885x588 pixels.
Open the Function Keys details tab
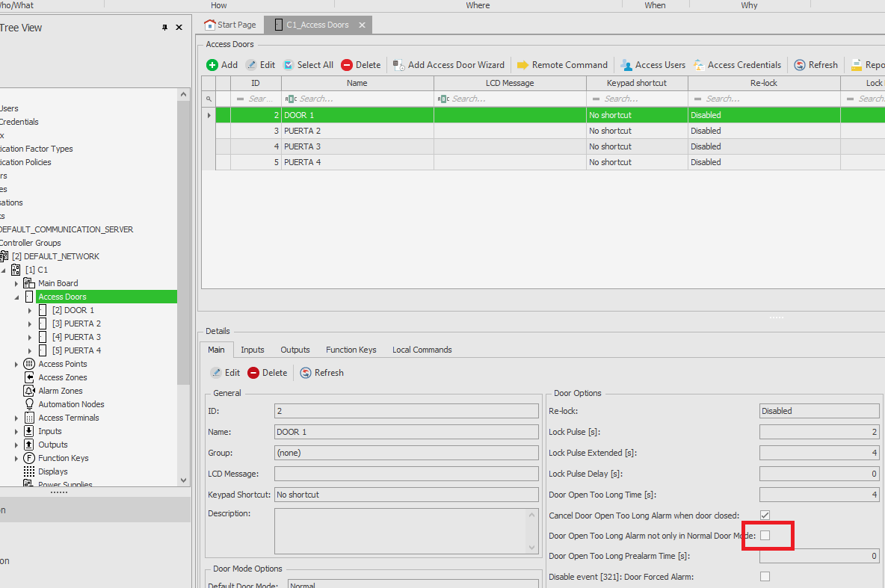(351, 350)
